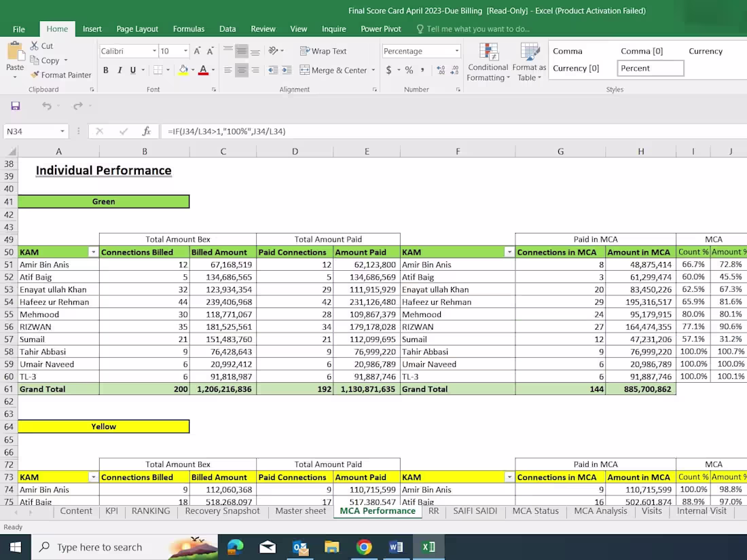This screenshot has width=747, height=560.
Task: Enable Wrap Text for the selection
Action: pos(323,50)
